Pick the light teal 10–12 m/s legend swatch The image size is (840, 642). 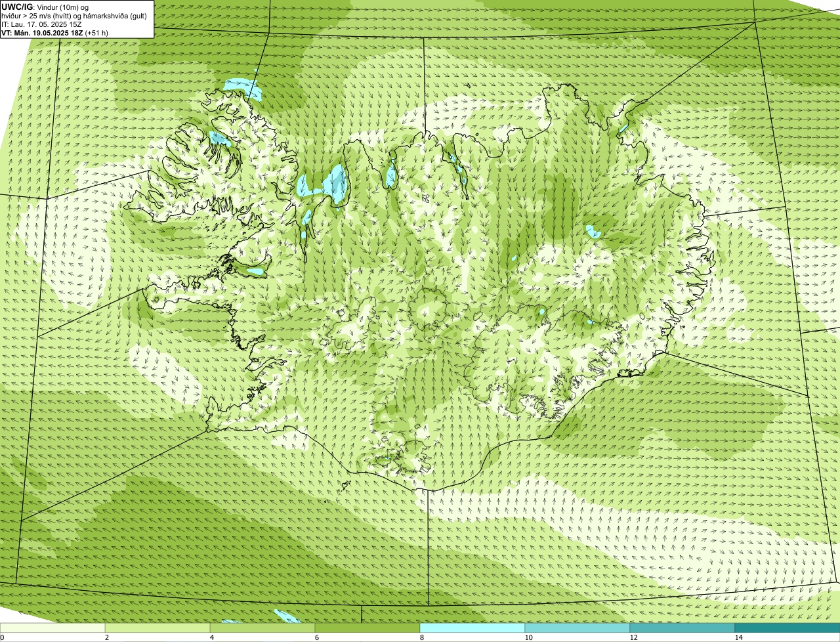[x=577, y=628]
